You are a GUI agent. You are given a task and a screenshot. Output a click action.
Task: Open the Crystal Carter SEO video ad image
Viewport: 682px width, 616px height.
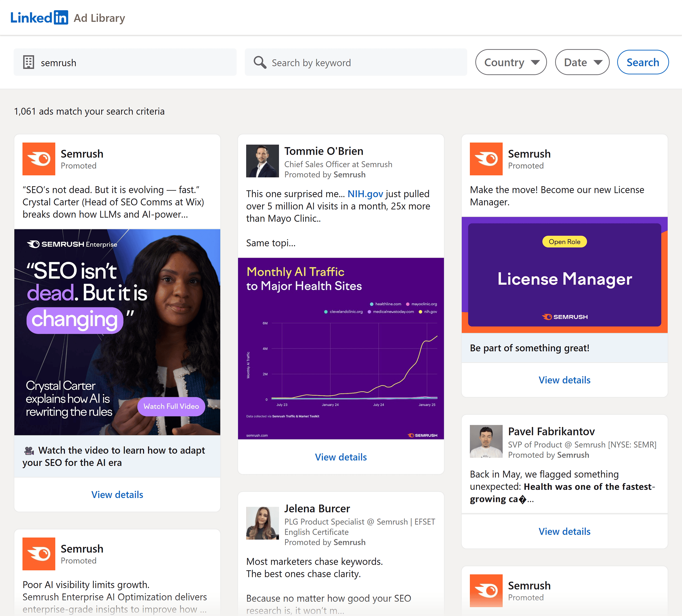click(x=117, y=332)
